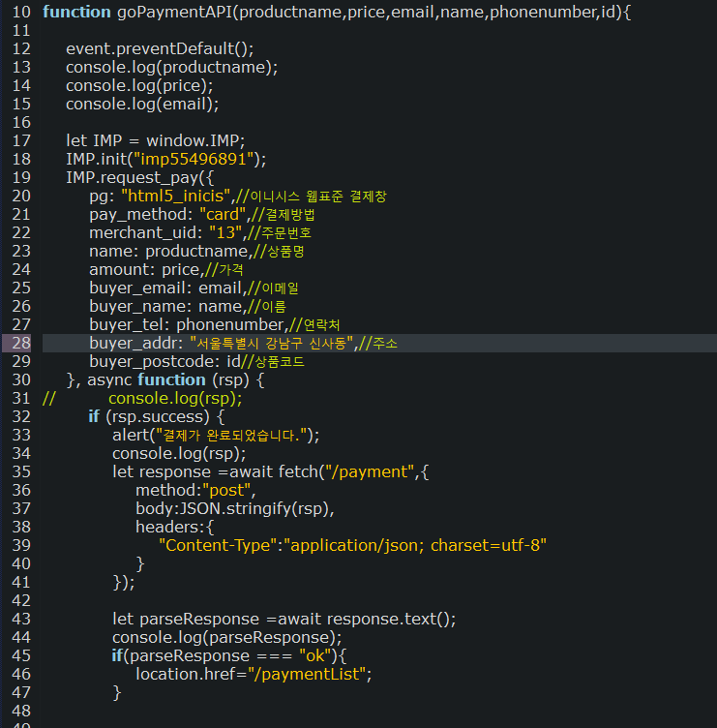Click the comparison string "ok" on line 45
This screenshot has width=717, height=728.
315,655
